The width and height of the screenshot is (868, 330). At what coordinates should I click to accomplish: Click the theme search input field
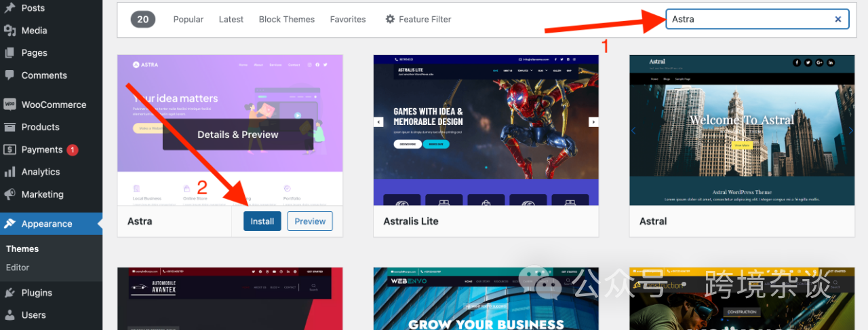[x=757, y=19]
